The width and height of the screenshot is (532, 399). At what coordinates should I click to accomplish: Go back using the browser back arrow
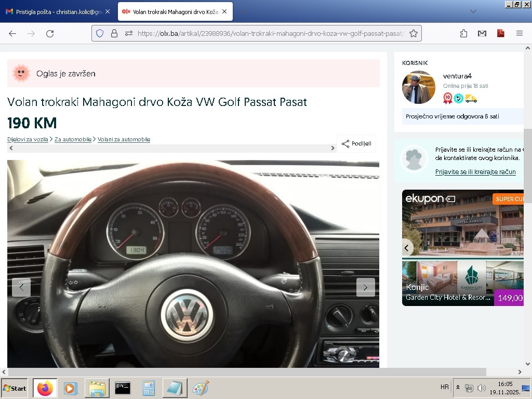pos(12,33)
